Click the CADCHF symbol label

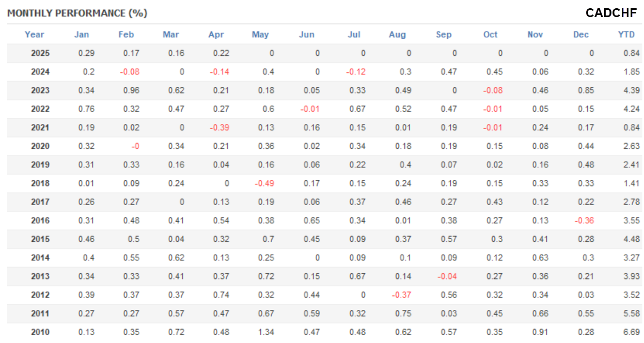pyautogui.click(x=611, y=13)
